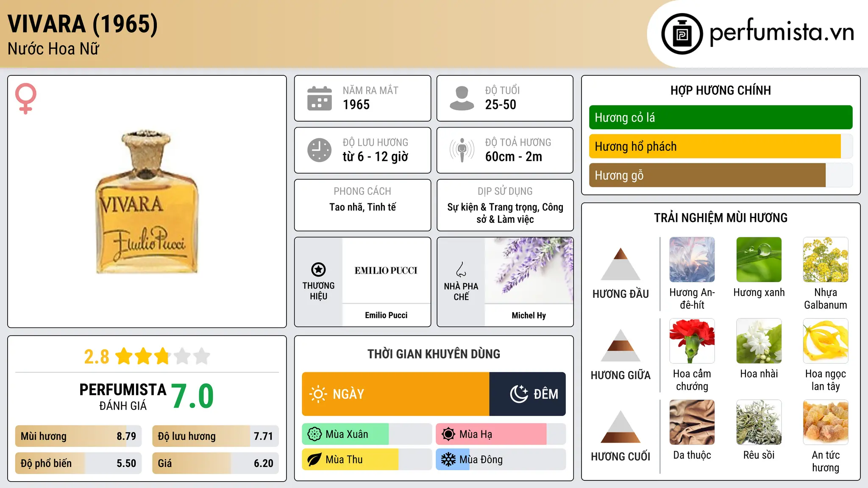Viewport: 868px width, 488px height.
Task: Click the Hương đầu pyramid icon
Action: 620,264
